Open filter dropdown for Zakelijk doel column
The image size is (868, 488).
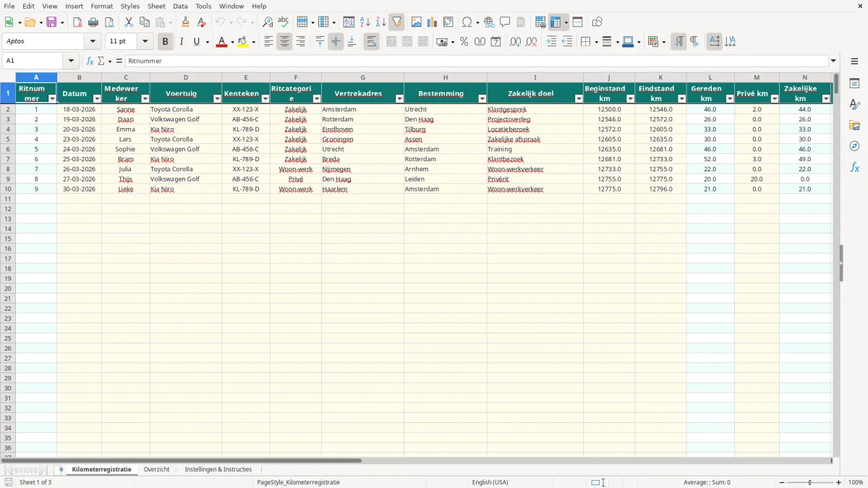[x=579, y=98]
